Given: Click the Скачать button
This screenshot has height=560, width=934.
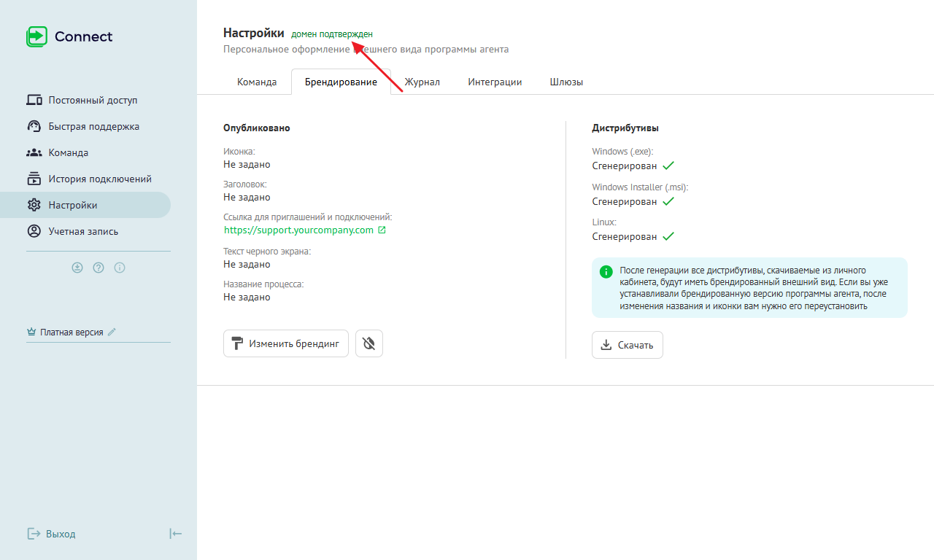Looking at the screenshot, I should point(627,345).
